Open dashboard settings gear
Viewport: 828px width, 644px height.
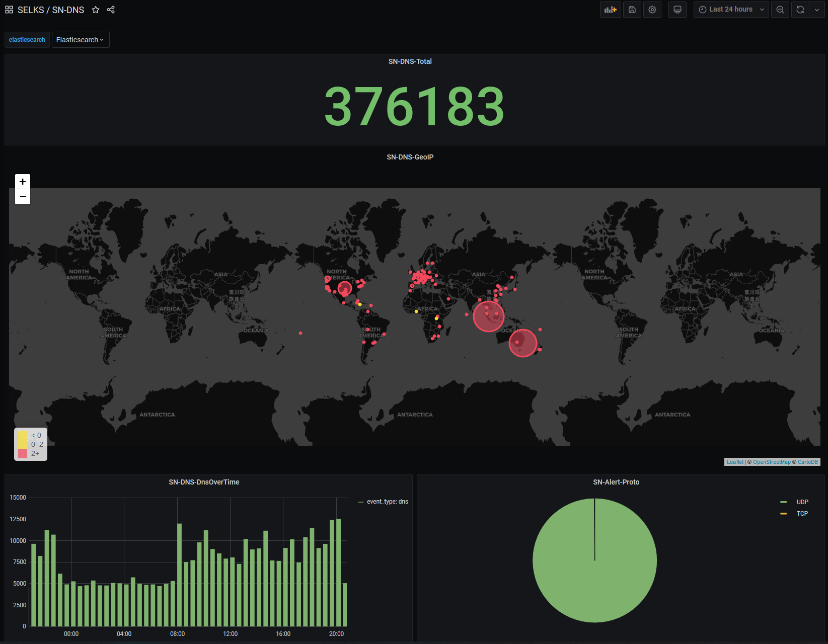click(652, 10)
